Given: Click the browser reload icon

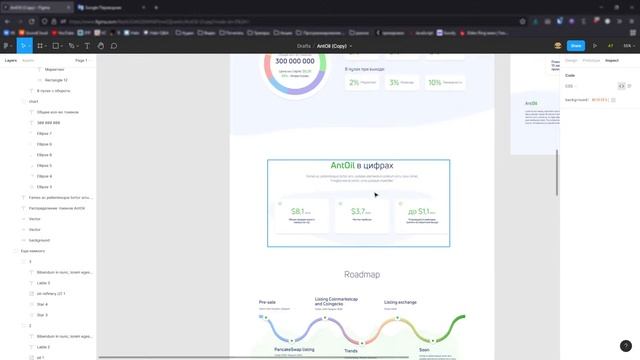Looking at the screenshot, I should [x=32, y=21].
